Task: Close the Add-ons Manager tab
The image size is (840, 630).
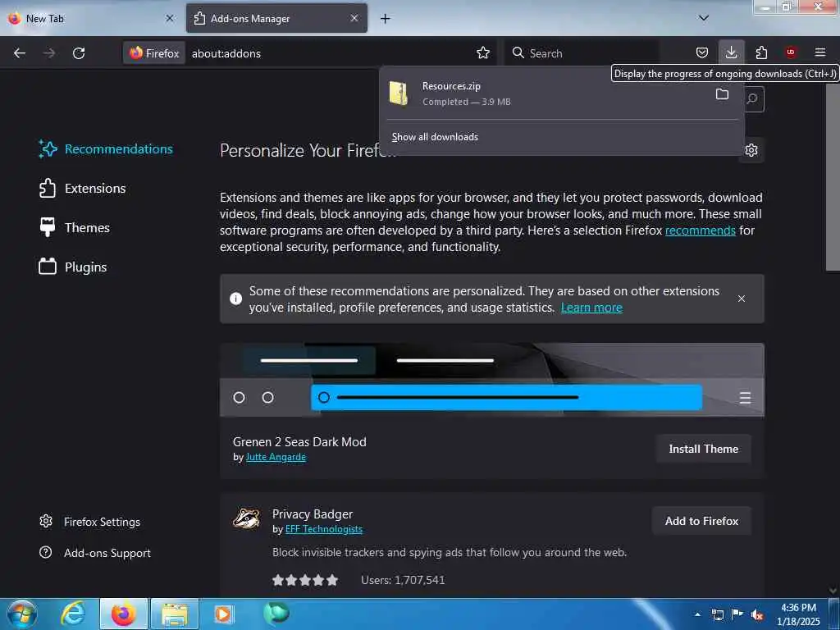Action: pyautogui.click(x=354, y=18)
